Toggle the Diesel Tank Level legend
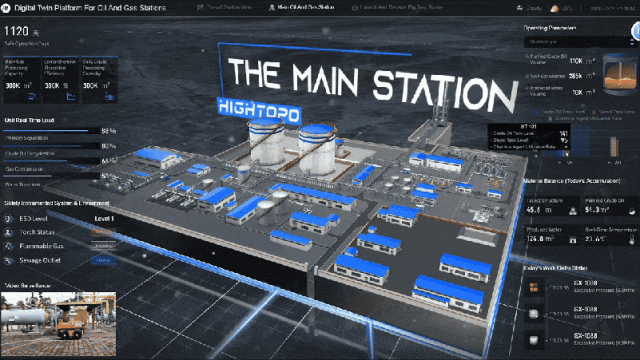The height and width of the screenshot is (360, 640). pyautogui.click(x=613, y=112)
